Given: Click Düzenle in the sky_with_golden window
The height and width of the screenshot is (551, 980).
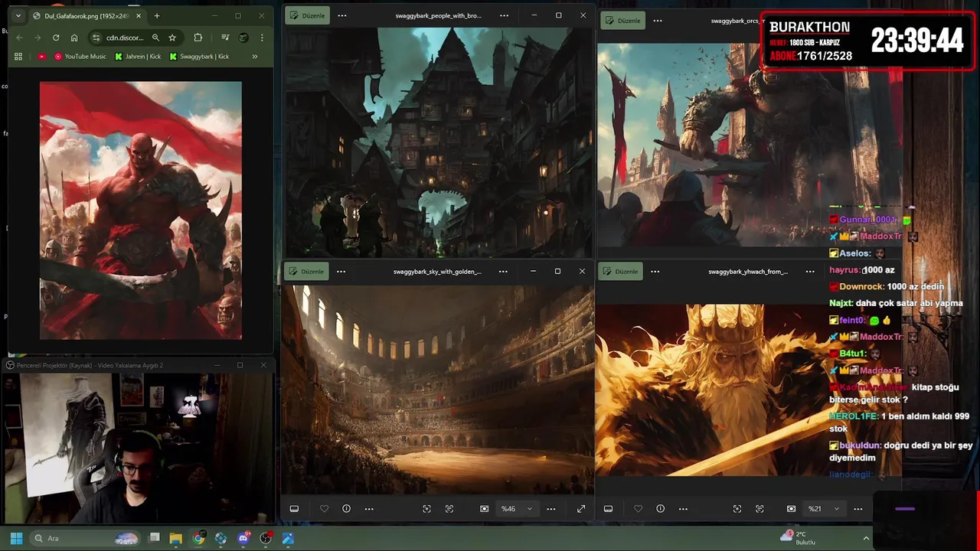Looking at the screenshot, I should [x=307, y=272].
